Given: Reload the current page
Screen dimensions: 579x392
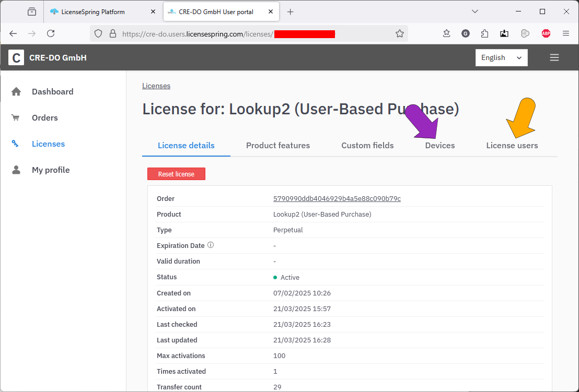Looking at the screenshot, I should pos(51,33).
